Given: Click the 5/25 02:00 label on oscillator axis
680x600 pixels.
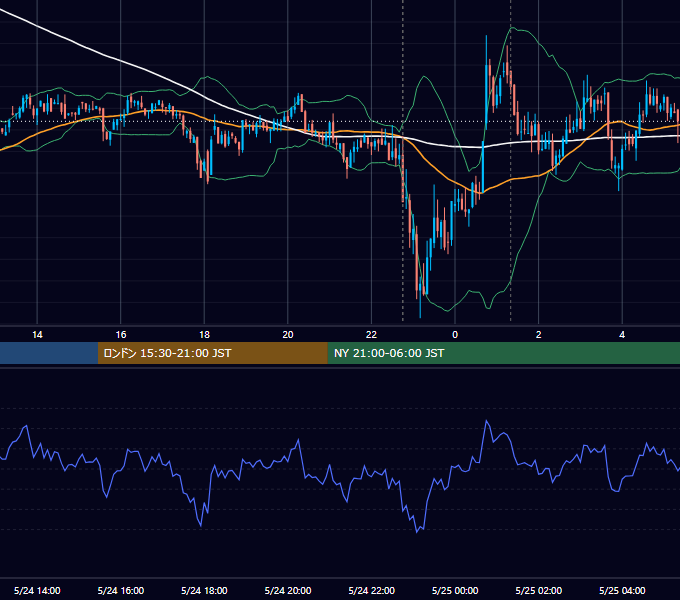Looking at the screenshot, I should (539, 590).
